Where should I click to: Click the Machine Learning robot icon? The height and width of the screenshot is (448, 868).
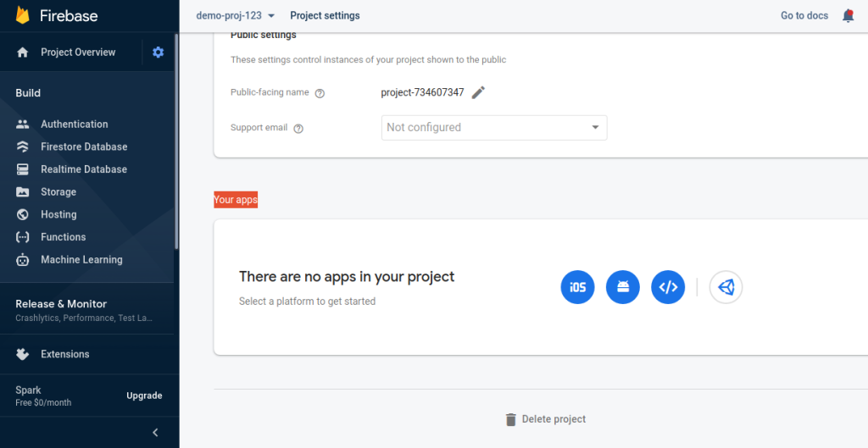point(23,259)
